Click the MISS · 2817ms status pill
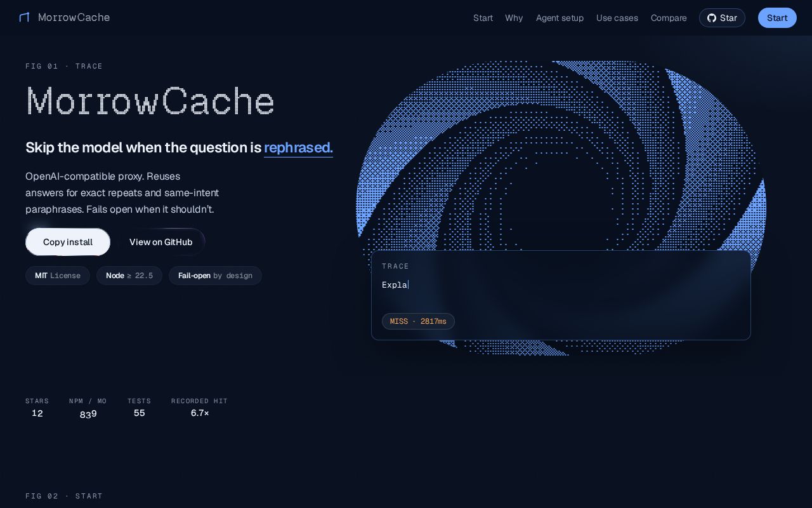Image resolution: width=812 pixels, height=508 pixels. [418, 321]
